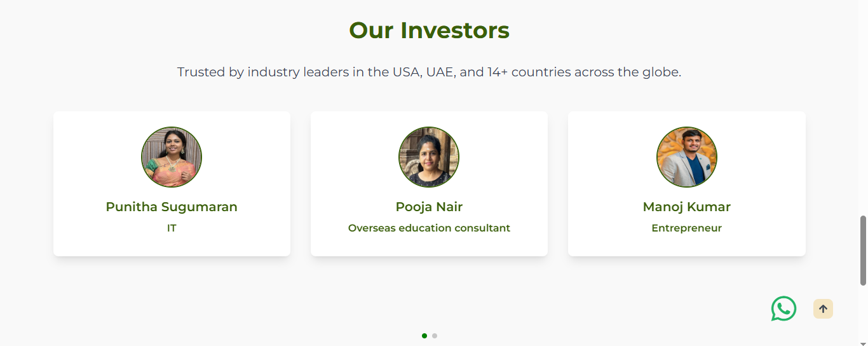
Task: Click the Overseas education consultant label
Action: [429, 228]
